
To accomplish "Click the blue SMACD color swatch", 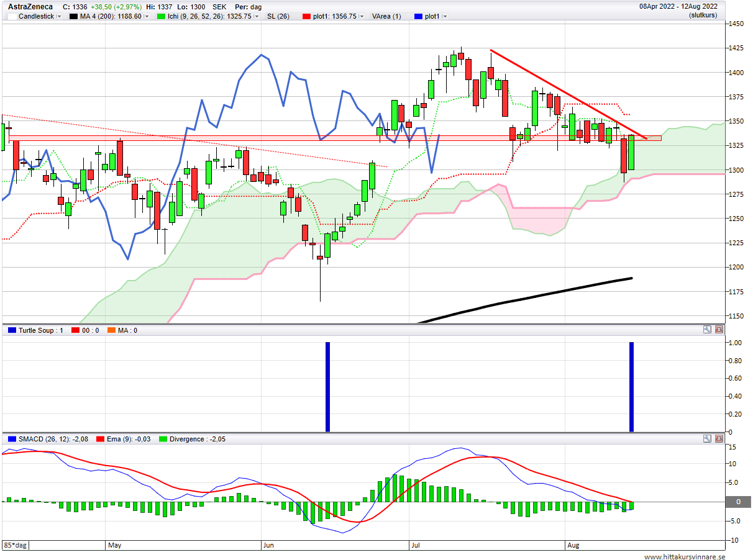I will [x=11, y=439].
